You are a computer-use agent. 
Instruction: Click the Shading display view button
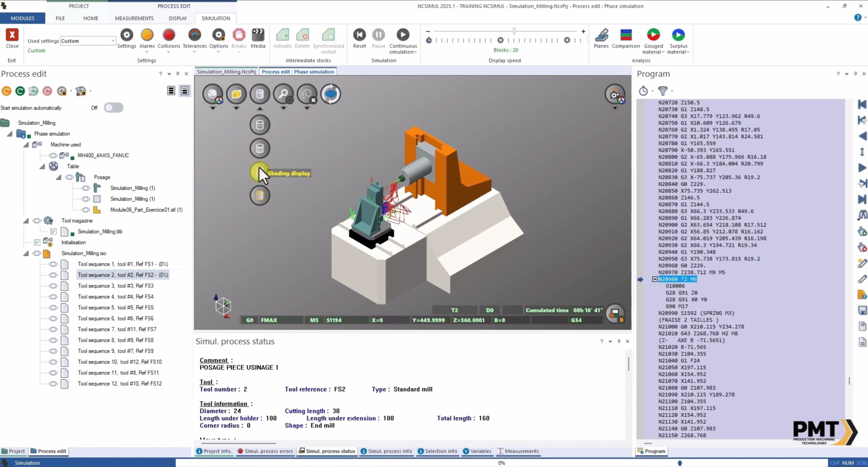coord(260,172)
